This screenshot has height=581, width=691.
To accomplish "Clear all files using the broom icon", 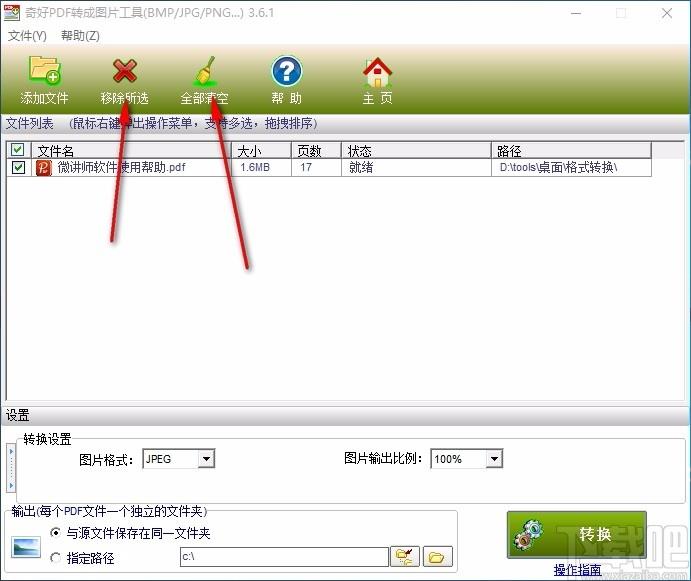I will pyautogui.click(x=205, y=71).
